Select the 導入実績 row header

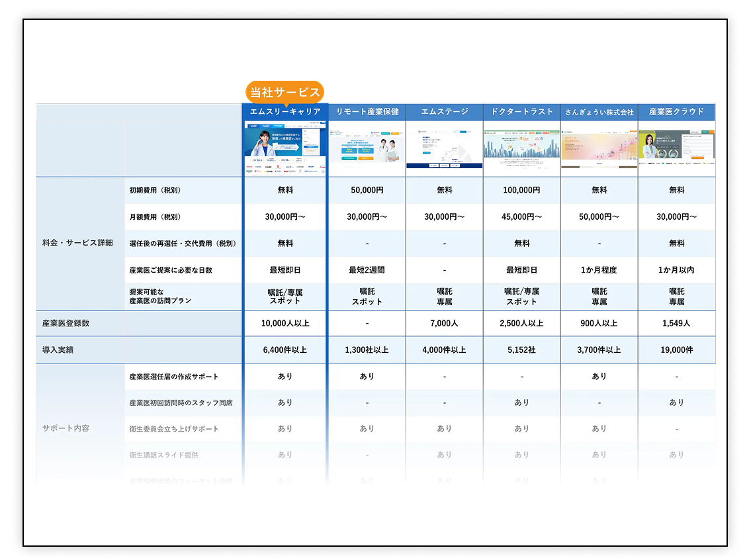[59, 350]
